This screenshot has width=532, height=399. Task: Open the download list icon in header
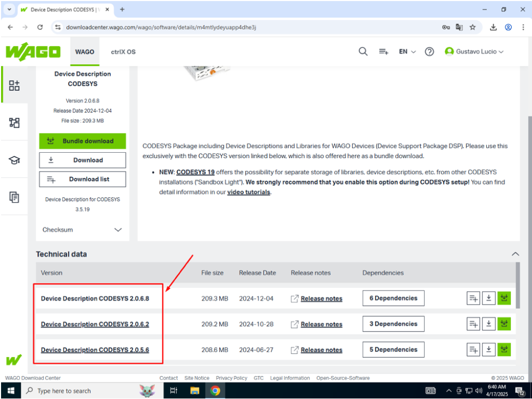384,52
